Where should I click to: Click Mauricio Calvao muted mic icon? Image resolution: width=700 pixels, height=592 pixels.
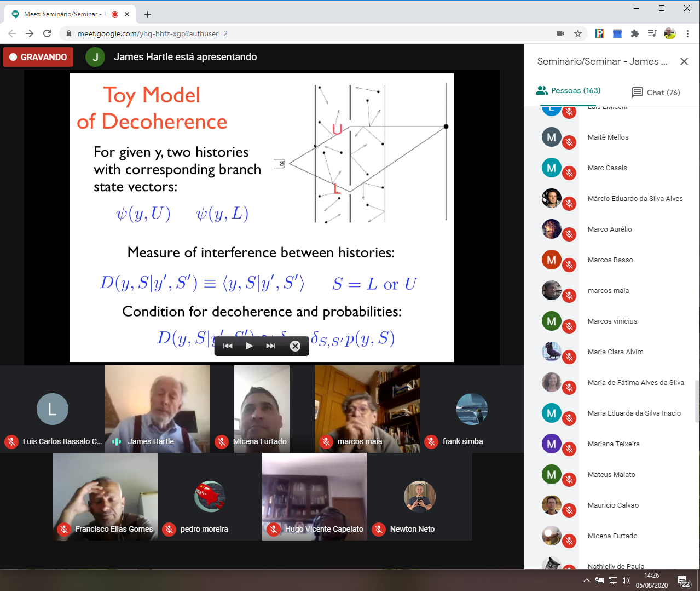(x=569, y=510)
